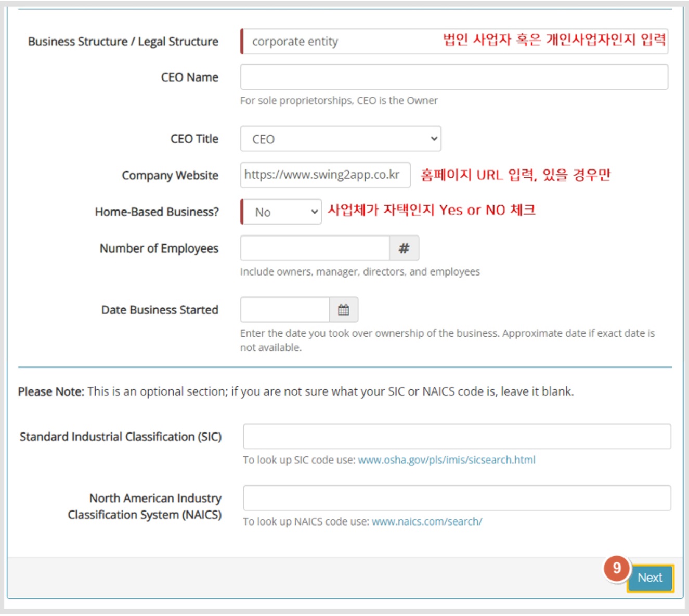Click the 'CEO Title' label
The image size is (689, 616).
point(194,139)
